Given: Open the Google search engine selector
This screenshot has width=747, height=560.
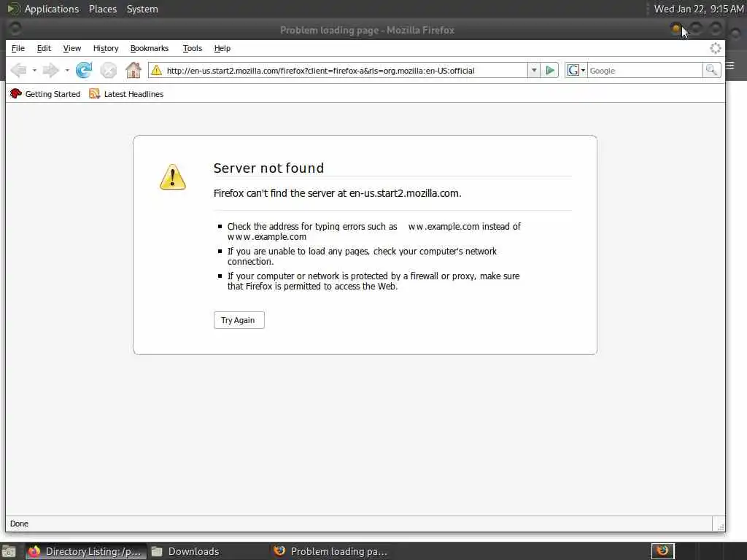Looking at the screenshot, I should tap(576, 71).
